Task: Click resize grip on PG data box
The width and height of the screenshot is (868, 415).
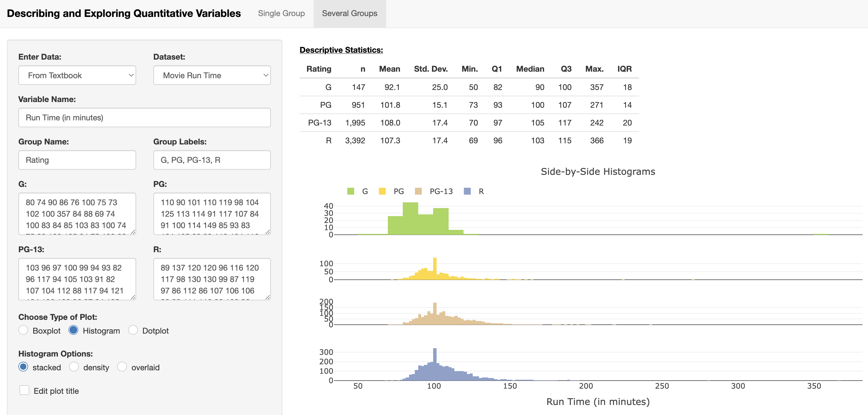Action: pos(267,232)
